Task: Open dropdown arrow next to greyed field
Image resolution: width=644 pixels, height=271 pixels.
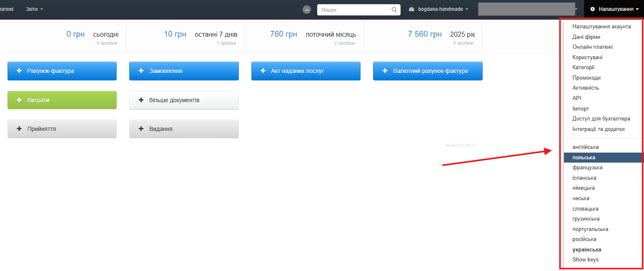Action: (576, 9)
